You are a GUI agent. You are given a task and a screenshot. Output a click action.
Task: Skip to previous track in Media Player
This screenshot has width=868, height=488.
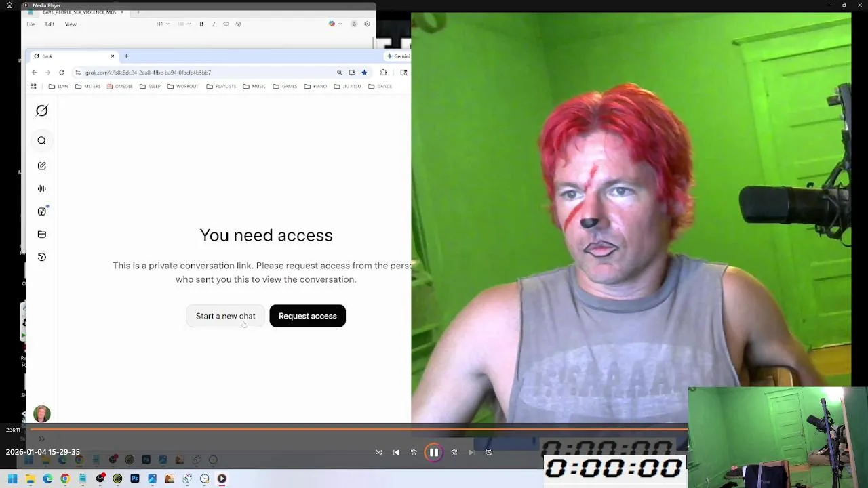(x=396, y=453)
